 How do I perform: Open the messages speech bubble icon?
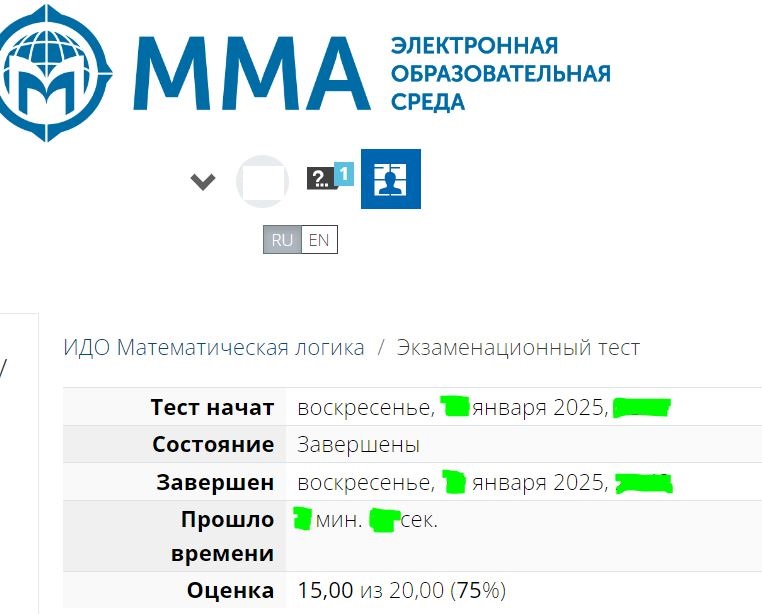[321, 178]
